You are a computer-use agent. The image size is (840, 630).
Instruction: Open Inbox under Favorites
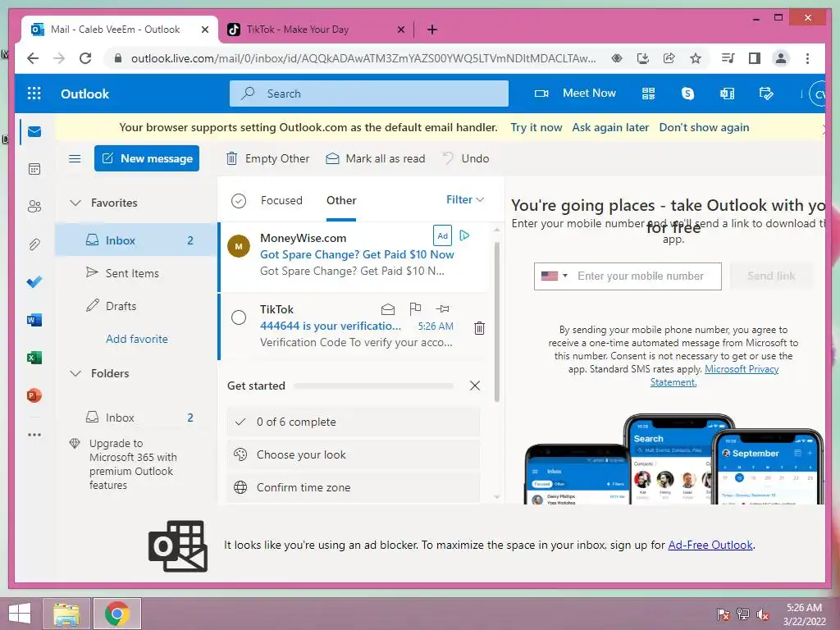[x=136, y=240]
